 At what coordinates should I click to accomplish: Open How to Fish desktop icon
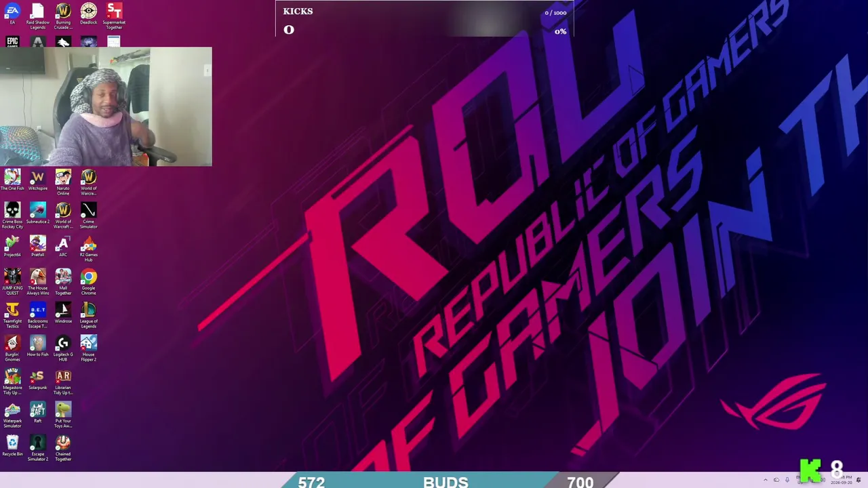coord(37,347)
